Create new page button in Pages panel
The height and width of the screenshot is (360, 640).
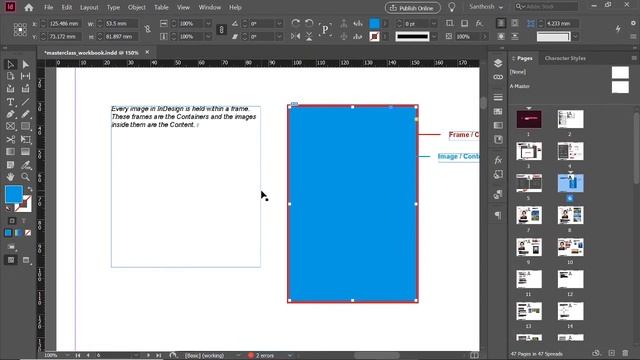click(611, 353)
